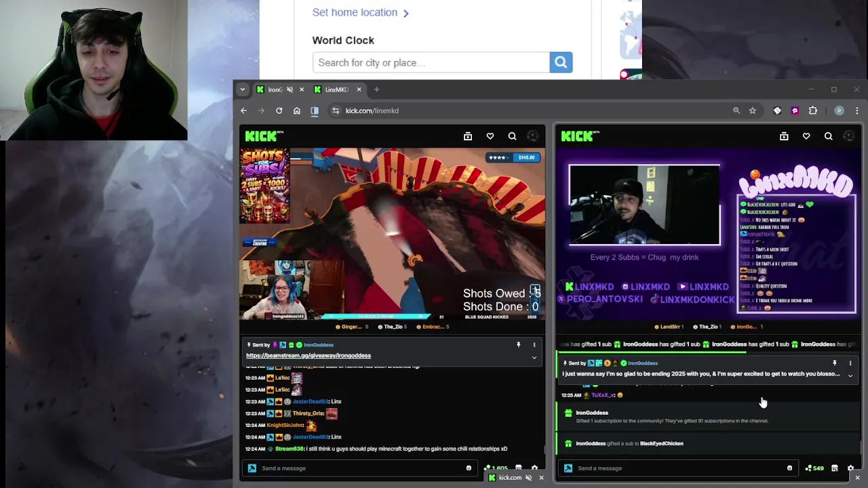Open the browse icon in the right Kick header
The image size is (868, 488).
(784, 136)
